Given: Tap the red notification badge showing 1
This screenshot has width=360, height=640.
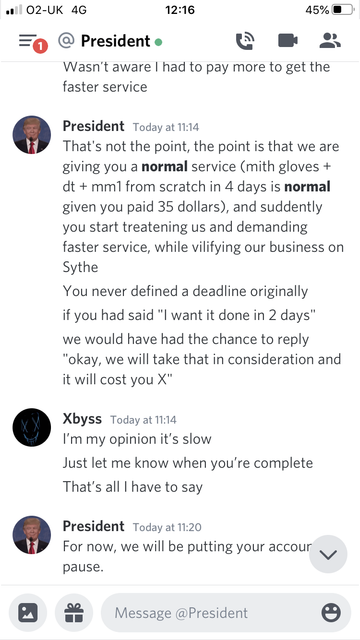Looking at the screenshot, I should coord(40,46).
